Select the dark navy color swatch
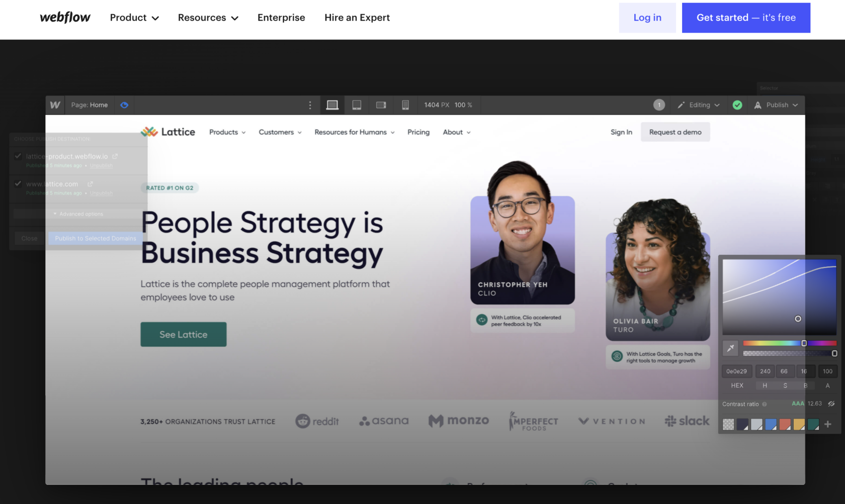 (x=742, y=424)
